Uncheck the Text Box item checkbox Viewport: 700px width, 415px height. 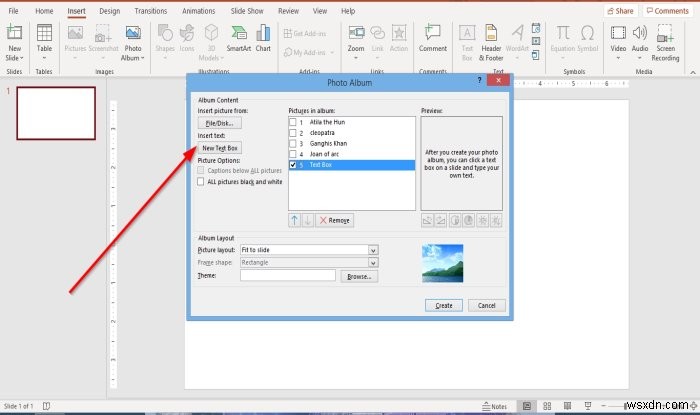[292, 165]
